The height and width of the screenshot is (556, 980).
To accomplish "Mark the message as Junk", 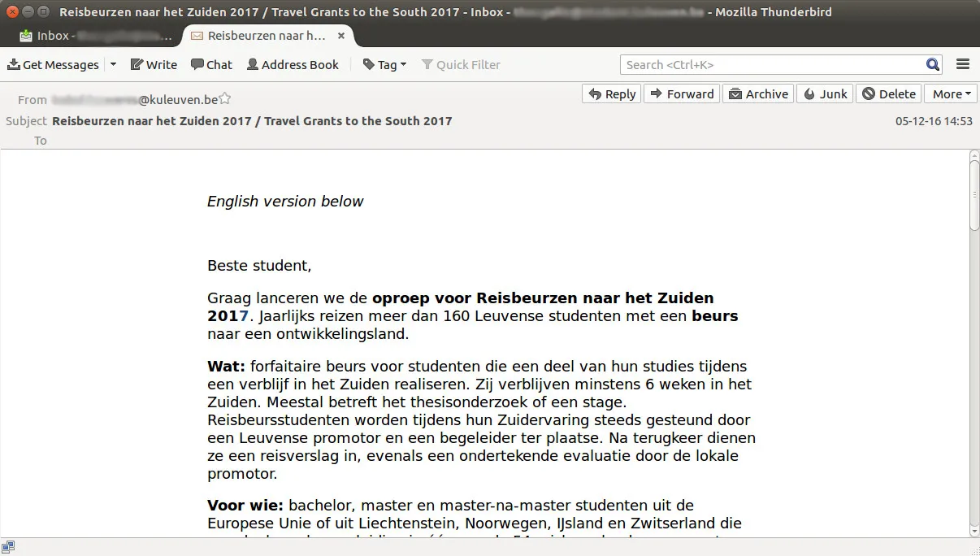I will click(826, 94).
